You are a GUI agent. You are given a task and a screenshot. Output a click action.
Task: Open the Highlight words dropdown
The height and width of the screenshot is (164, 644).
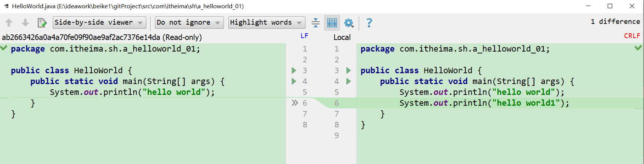(x=267, y=23)
